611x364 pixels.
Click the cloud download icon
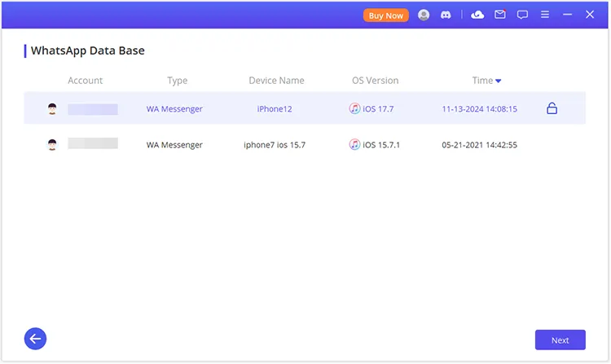coord(477,15)
